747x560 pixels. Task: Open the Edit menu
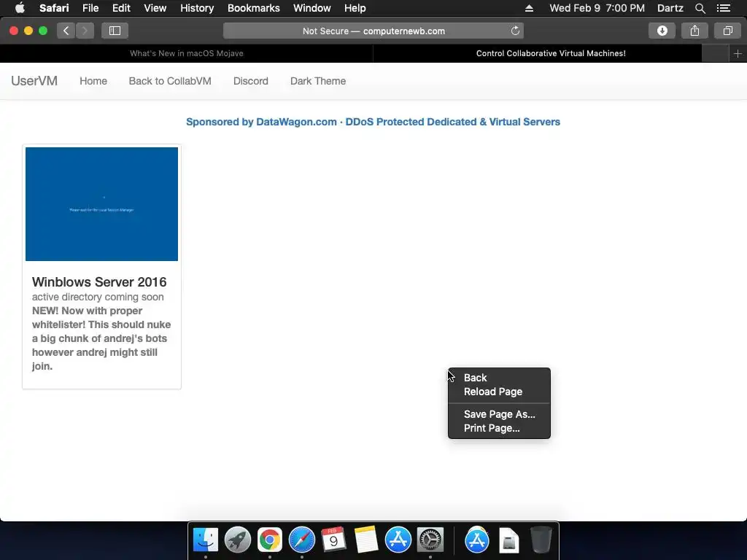121,8
